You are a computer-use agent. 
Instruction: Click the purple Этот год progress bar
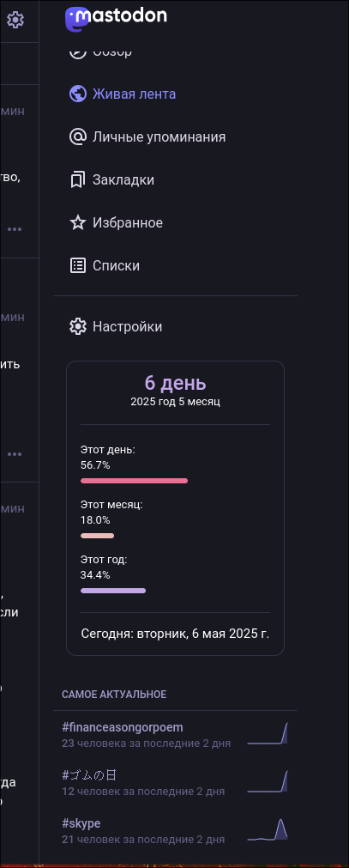tap(113, 591)
